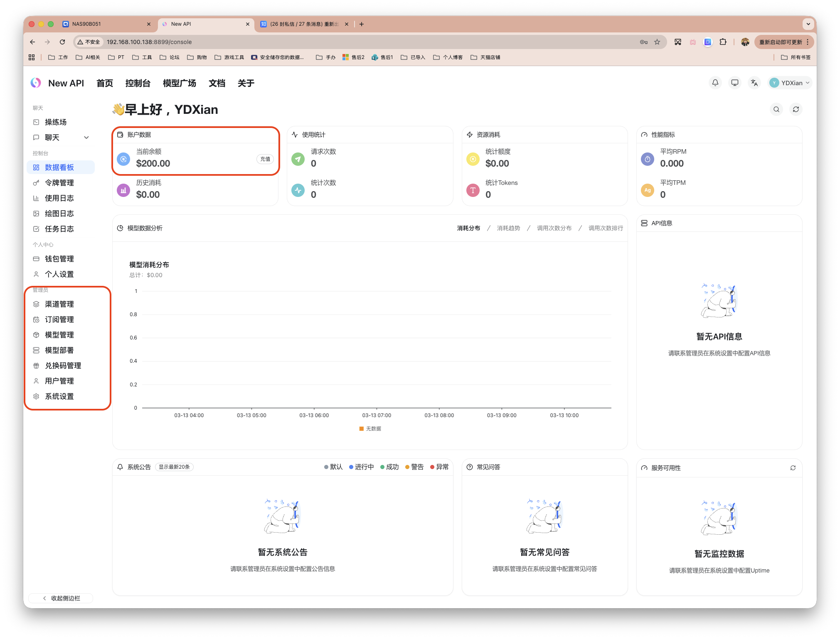This screenshot has height=639, width=840.
Task: Click the browser address bar URL
Action: tap(149, 42)
